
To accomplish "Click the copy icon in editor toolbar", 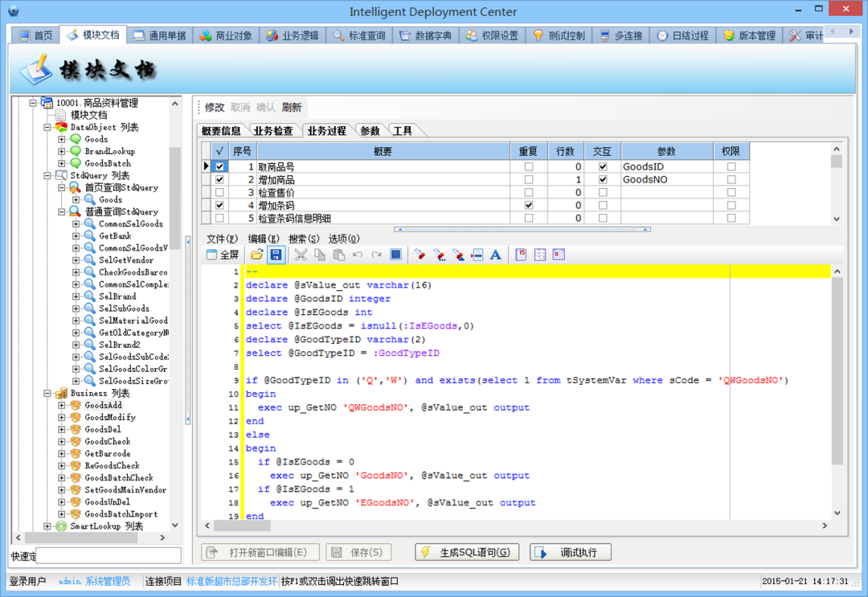I will [x=319, y=255].
